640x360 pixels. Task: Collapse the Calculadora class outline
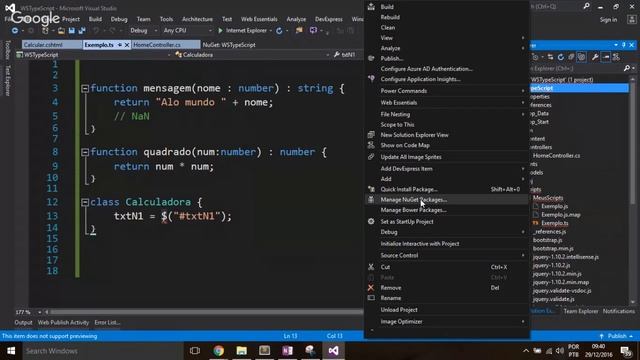(x=85, y=202)
